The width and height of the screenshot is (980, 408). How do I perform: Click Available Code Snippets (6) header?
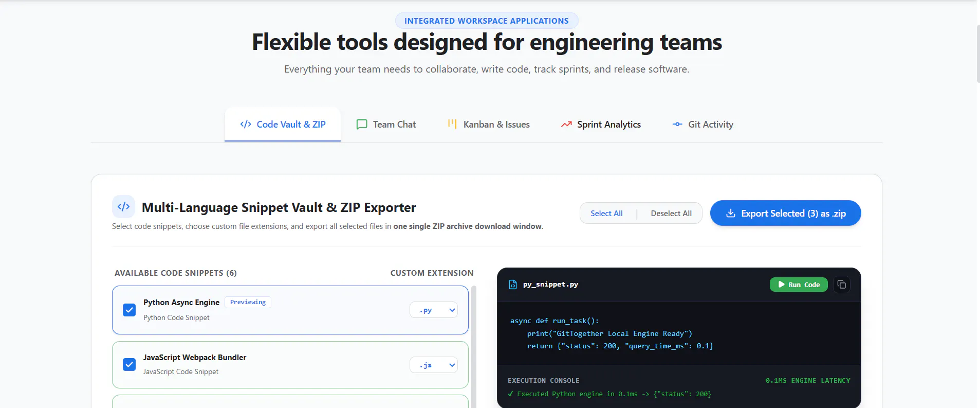pos(176,273)
